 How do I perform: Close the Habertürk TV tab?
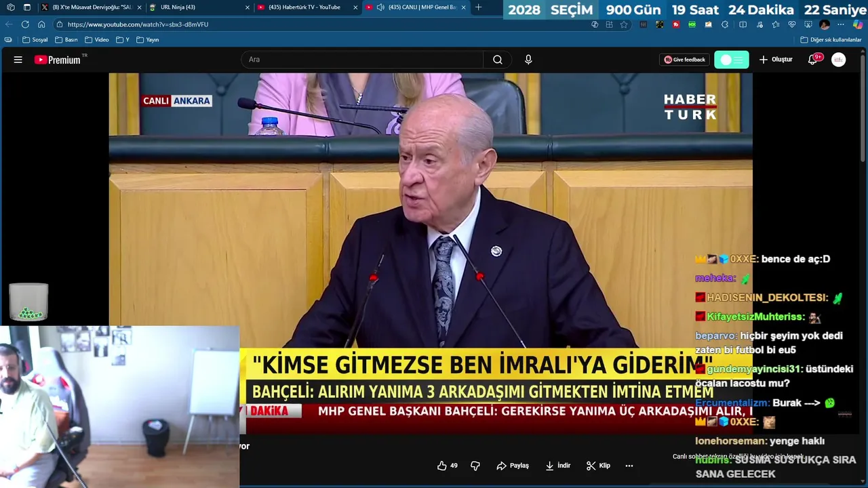click(355, 7)
